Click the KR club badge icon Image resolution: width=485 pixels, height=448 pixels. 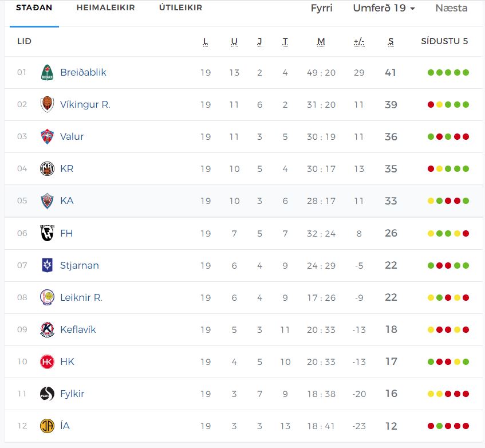(47, 169)
